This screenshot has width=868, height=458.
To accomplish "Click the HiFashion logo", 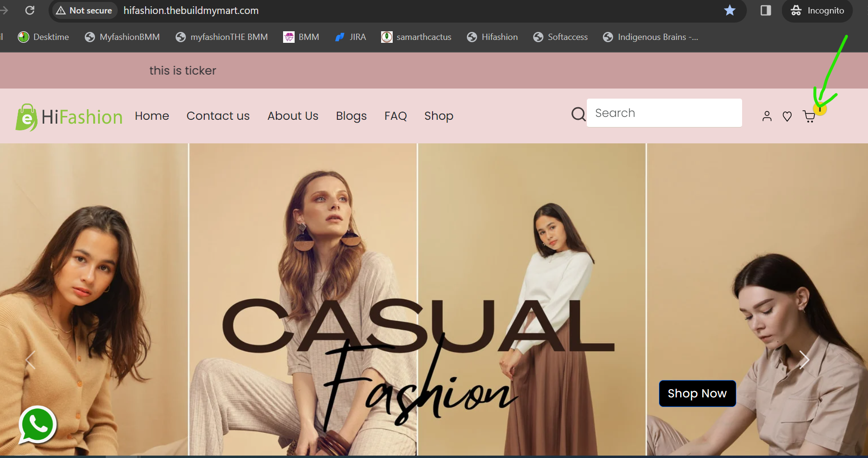I will point(69,117).
